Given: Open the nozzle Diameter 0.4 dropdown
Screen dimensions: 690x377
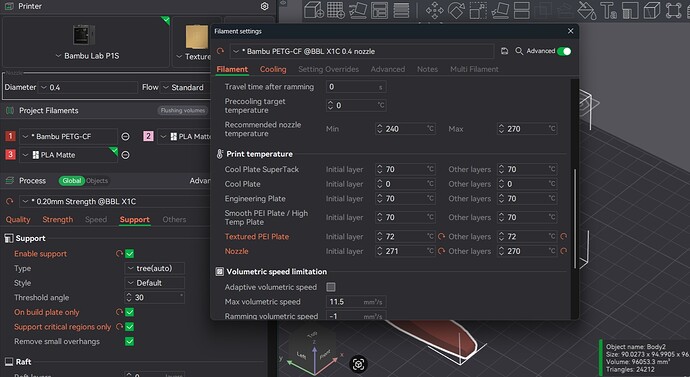Looking at the screenshot, I should click(x=88, y=87).
